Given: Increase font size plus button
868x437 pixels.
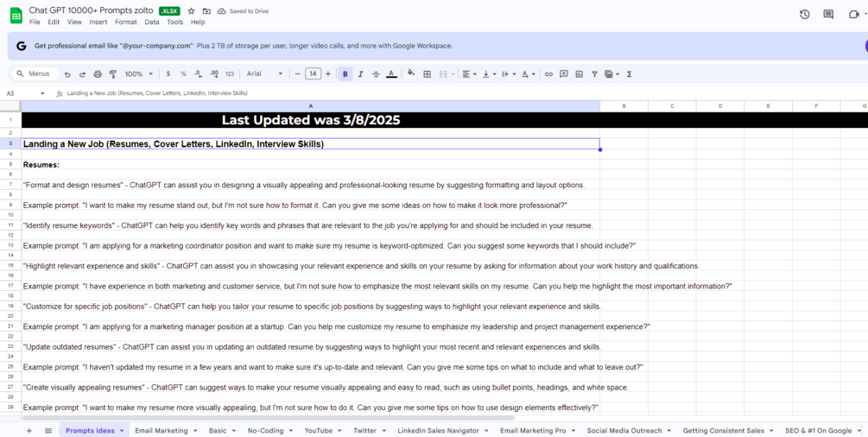Looking at the screenshot, I should pos(327,73).
